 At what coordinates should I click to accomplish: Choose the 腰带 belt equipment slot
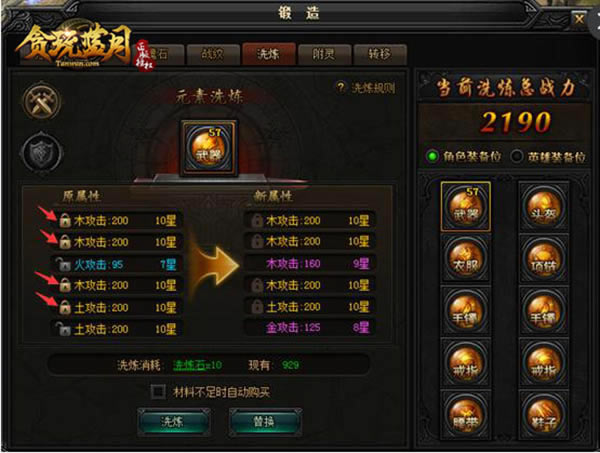click(x=465, y=414)
